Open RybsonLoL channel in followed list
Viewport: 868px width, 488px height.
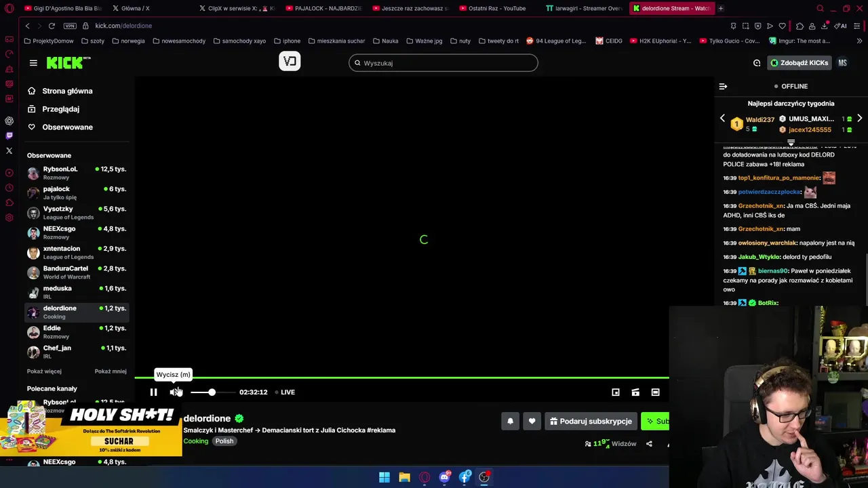click(x=77, y=173)
